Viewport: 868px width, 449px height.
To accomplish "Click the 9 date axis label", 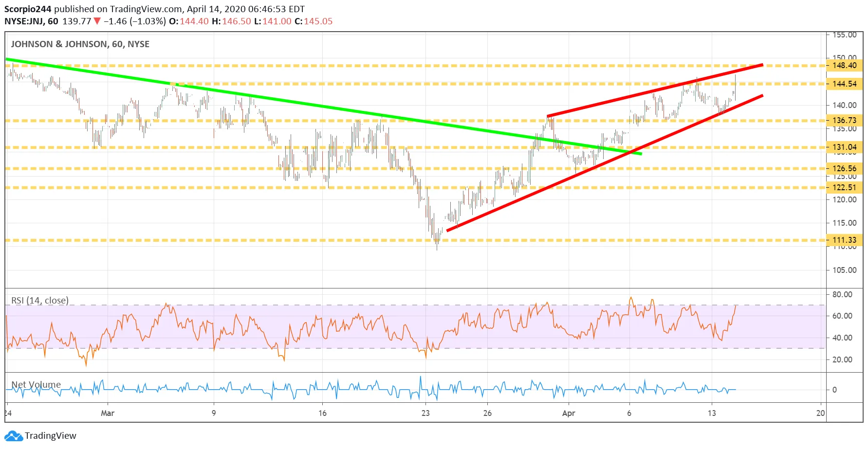I will 214,413.
